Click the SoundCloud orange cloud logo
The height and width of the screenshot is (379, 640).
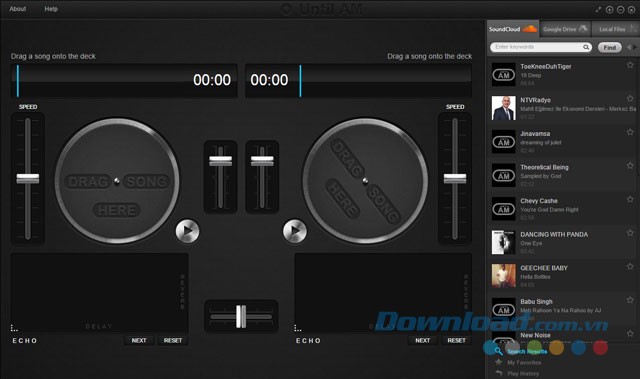pyautogui.click(x=530, y=29)
